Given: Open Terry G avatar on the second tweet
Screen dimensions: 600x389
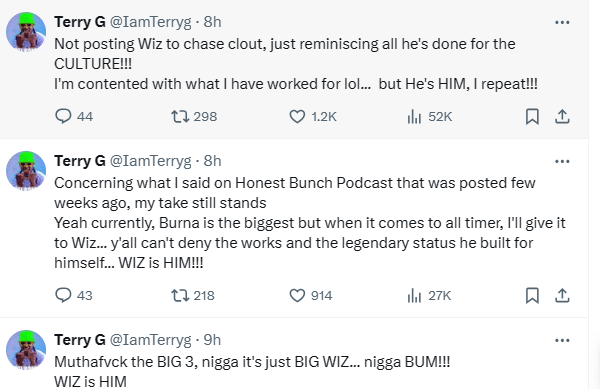Looking at the screenshot, I should [26, 171].
